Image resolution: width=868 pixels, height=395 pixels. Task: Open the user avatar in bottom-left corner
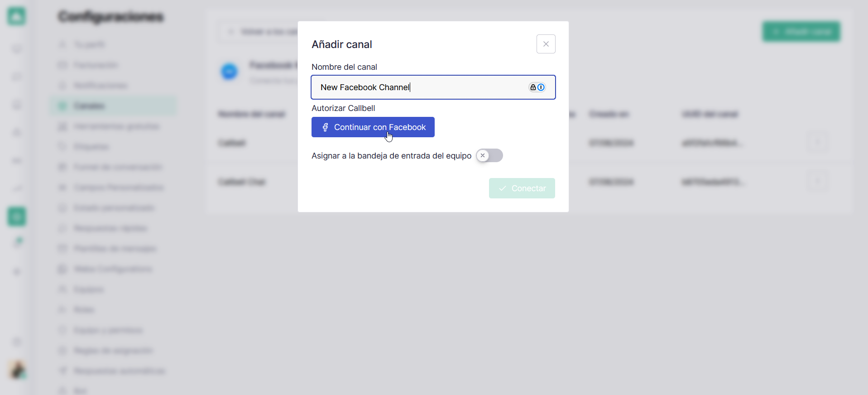click(18, 370)
